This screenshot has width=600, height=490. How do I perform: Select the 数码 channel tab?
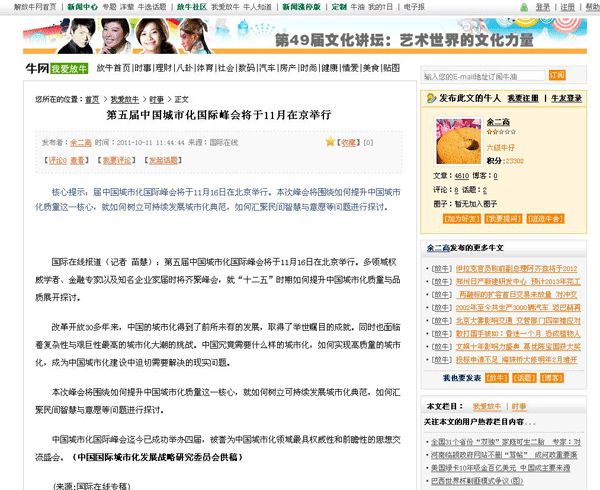246,68
